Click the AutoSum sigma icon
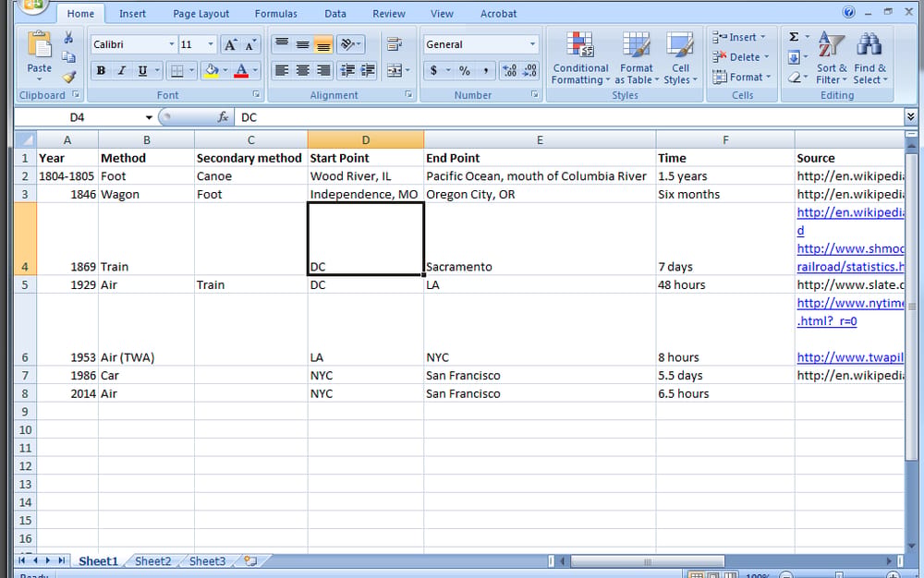Screen dimensions: 924x578 (794, 37)
